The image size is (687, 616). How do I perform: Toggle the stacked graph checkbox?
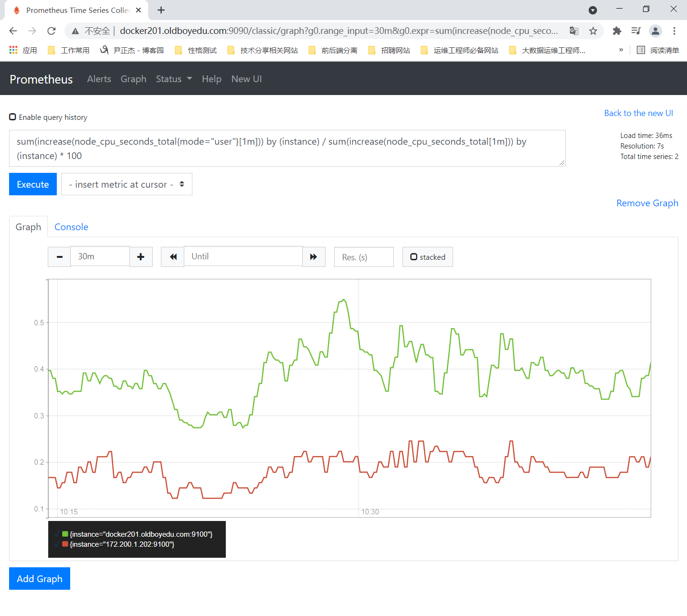coord(414,257)
